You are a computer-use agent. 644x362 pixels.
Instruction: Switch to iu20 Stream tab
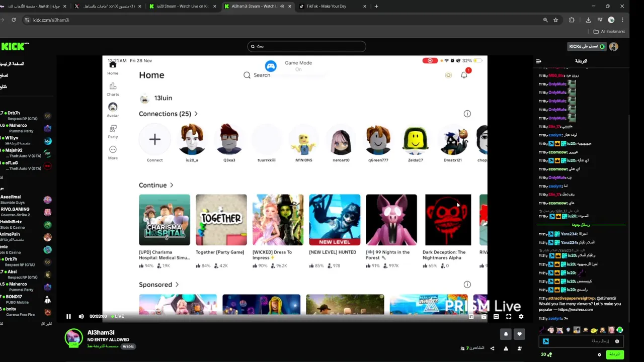click(x=183, y=7)
